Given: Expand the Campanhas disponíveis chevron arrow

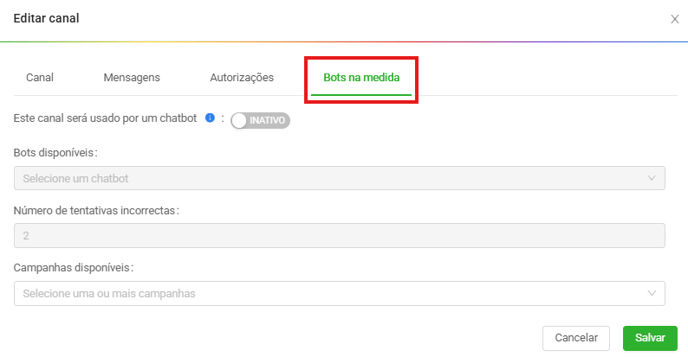Looking at the screenshot, I should [x=651, y=293].
